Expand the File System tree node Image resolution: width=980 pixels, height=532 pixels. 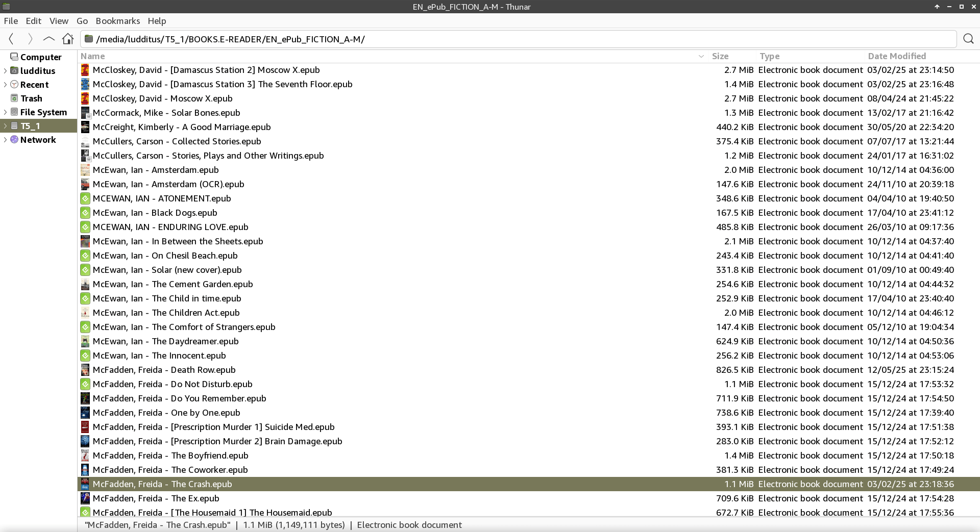coord(5,112)
